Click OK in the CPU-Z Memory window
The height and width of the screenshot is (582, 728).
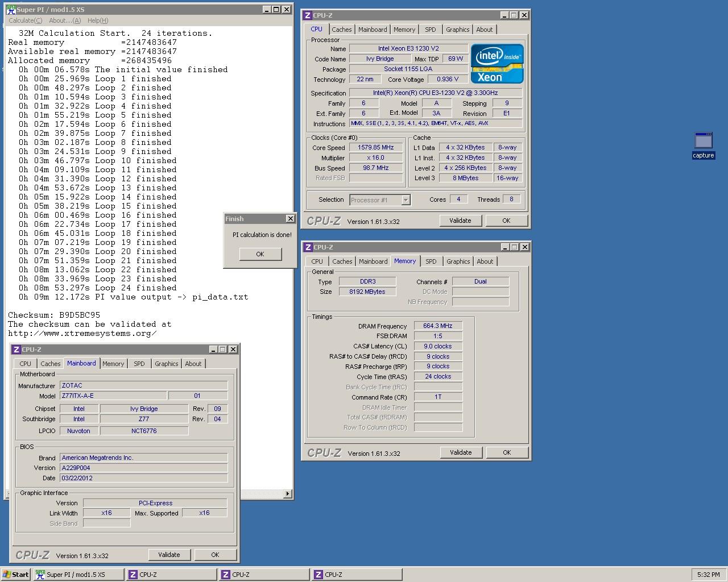pyautogui.click(x=507, y=452)
